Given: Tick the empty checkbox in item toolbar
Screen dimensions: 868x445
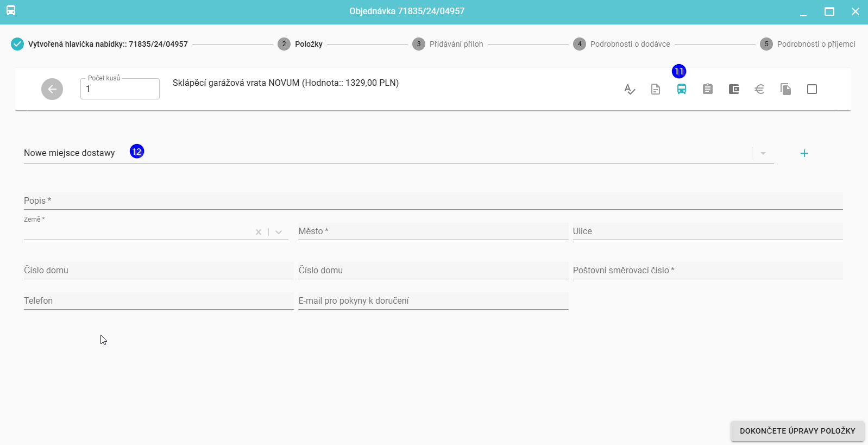Looking at the screenshot, I should tap(812, 89).
